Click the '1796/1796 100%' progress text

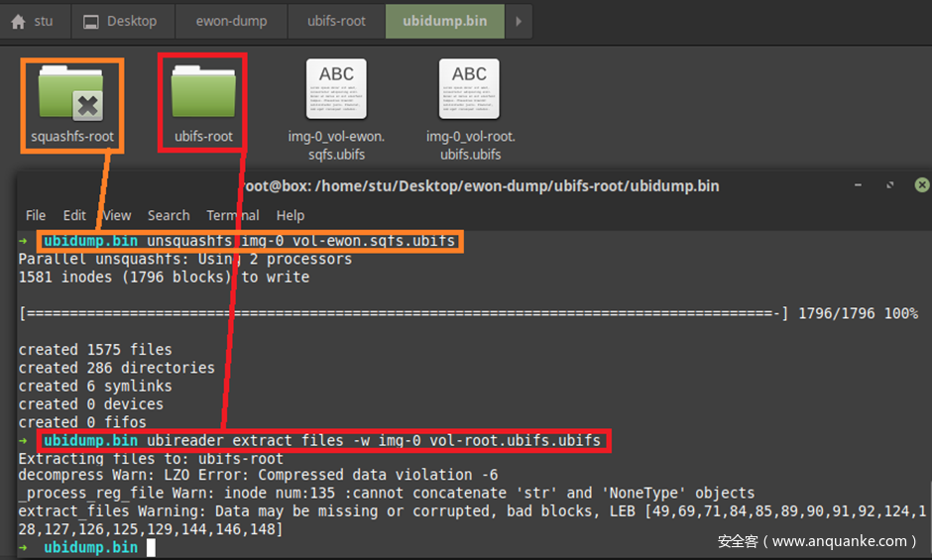pyautogui.click(x=858, y=313)
